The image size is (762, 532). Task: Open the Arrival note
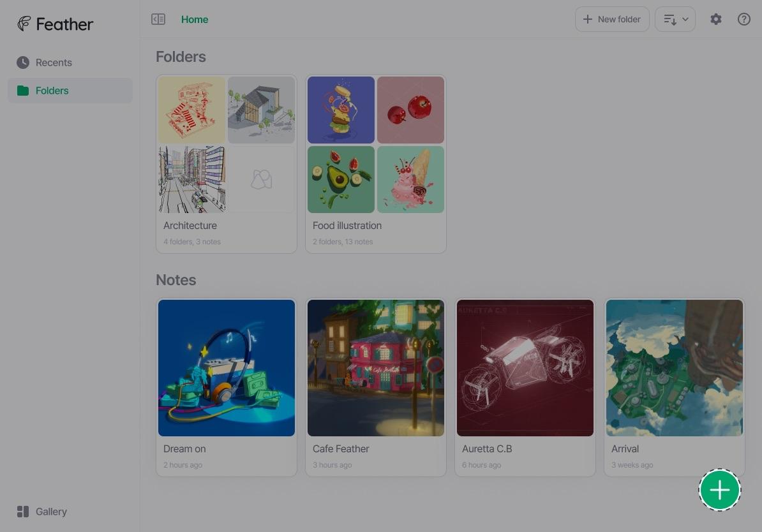click(675, 368)
